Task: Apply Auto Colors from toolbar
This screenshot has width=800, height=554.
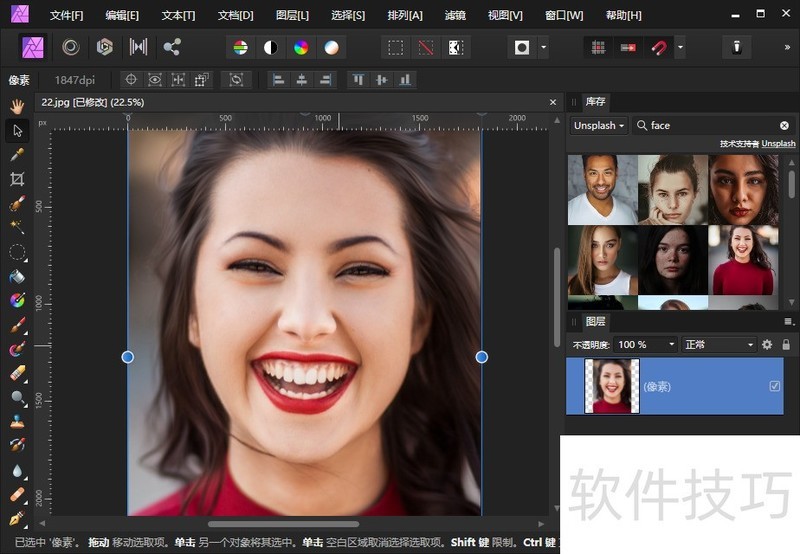Action: pos(301,48)
